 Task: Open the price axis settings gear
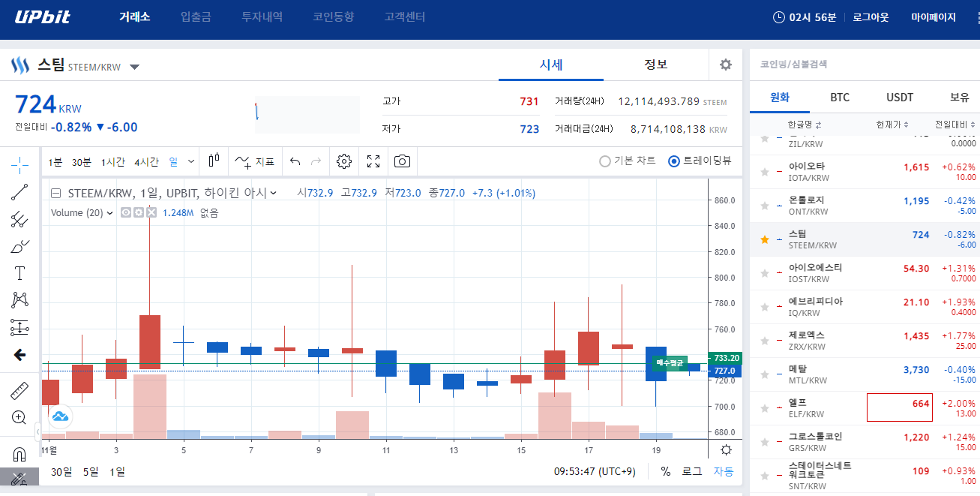pos(725,450)
